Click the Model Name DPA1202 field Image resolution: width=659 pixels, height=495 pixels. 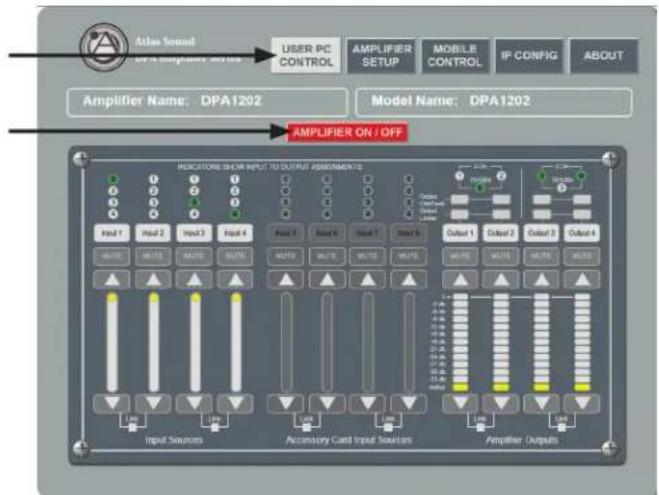tap(493, 101)
